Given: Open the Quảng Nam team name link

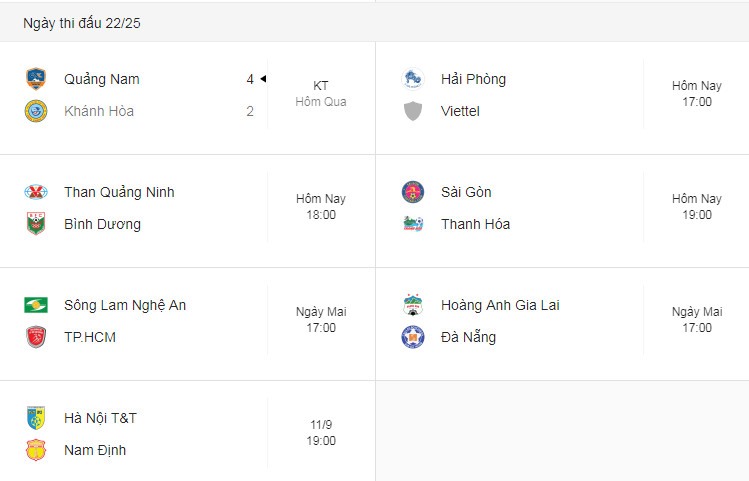Looking at the screenshot, I should click(x=102, y=79).
